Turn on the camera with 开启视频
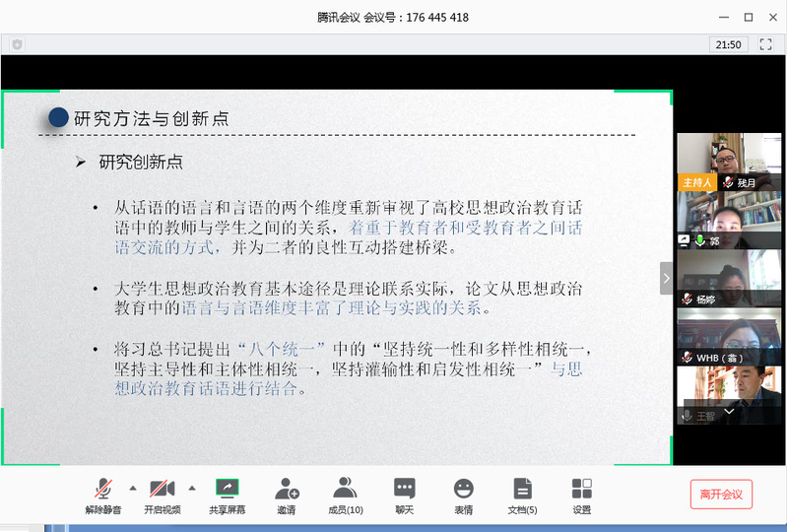The height and width of the screenshot is (532, 787). click(162, 489)
